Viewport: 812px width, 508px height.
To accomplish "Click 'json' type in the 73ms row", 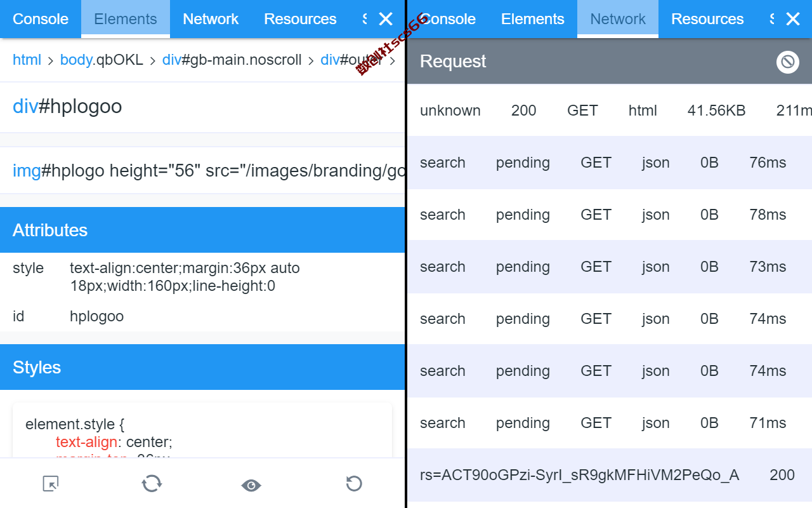I will point(655,267).
